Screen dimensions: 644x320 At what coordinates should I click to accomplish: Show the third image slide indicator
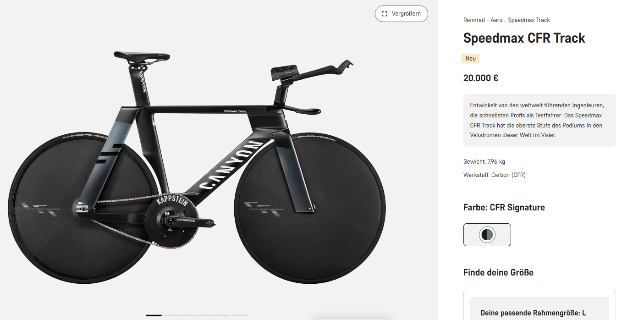pos(188,315)
